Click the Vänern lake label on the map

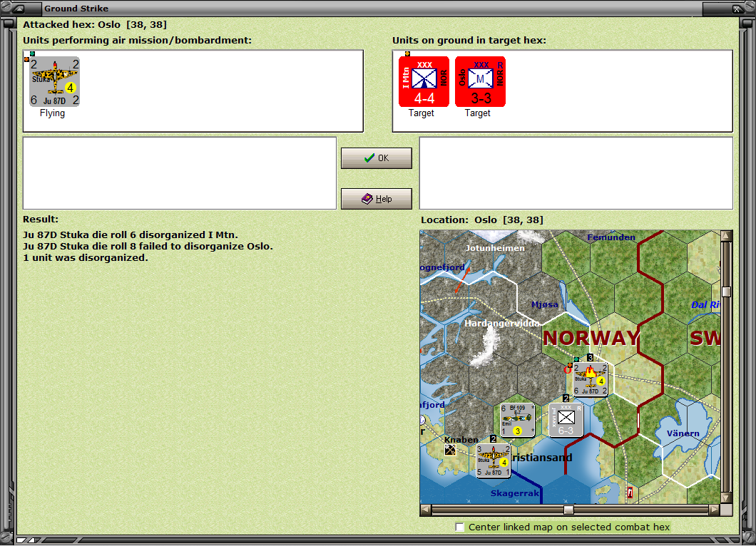683,433
